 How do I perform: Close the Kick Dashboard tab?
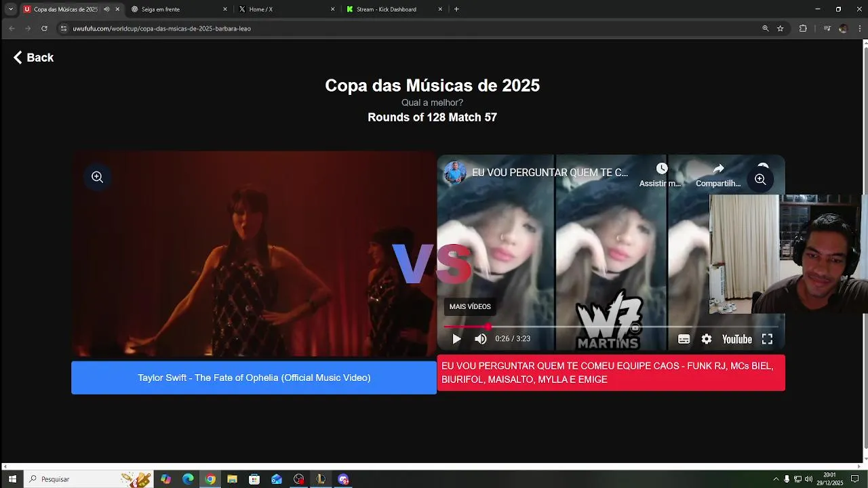[x=440, y=9]
